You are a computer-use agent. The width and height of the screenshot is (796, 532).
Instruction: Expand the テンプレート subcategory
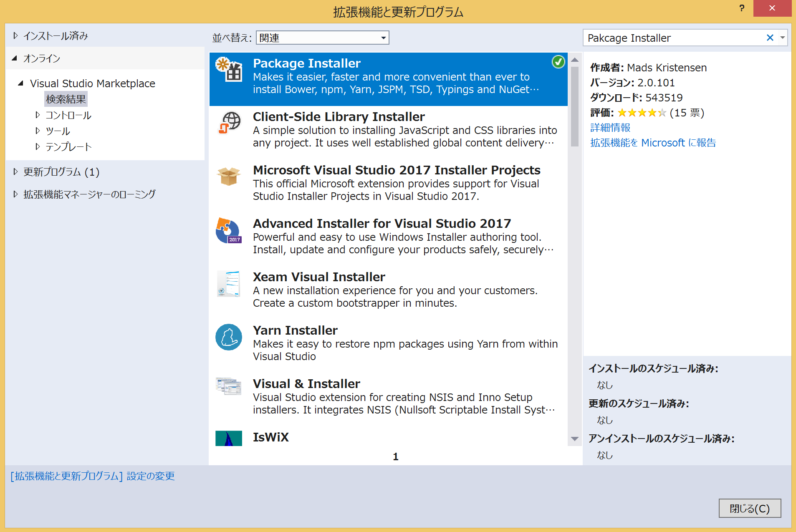[x=38, y=146]
